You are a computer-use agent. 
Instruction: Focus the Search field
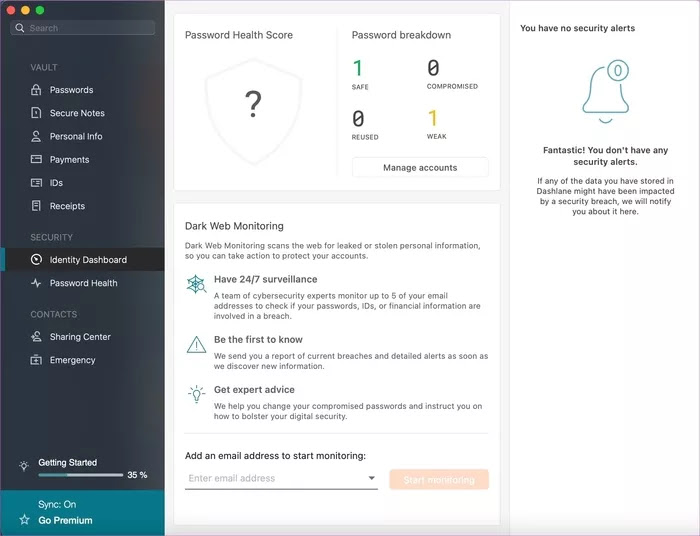click(x=83, y=28)
